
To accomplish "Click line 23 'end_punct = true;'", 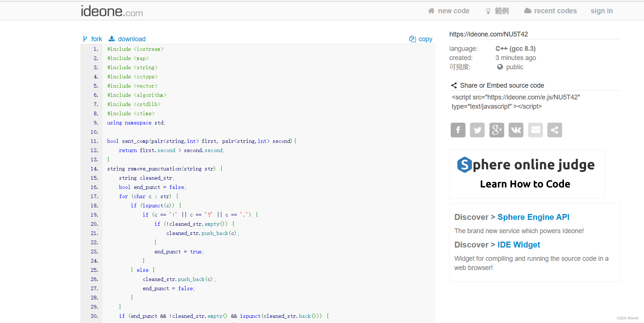I will pos(179,252).
